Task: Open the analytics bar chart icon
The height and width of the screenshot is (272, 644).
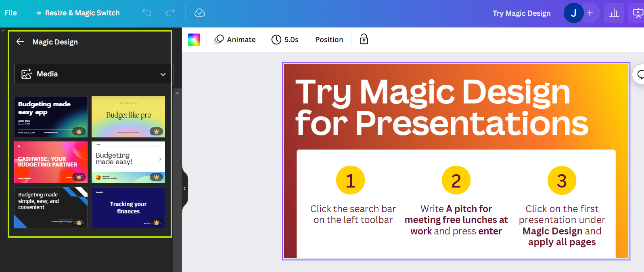Action: 614,13
